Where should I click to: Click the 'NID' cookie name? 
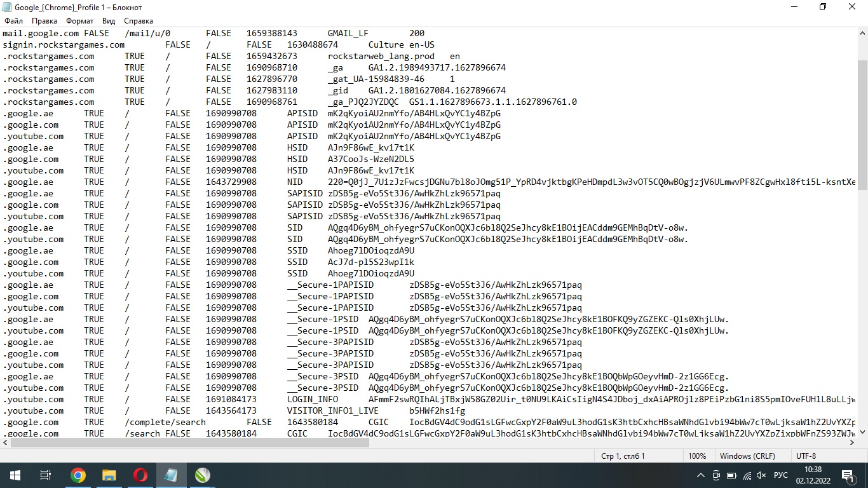(x=294, y=182)
